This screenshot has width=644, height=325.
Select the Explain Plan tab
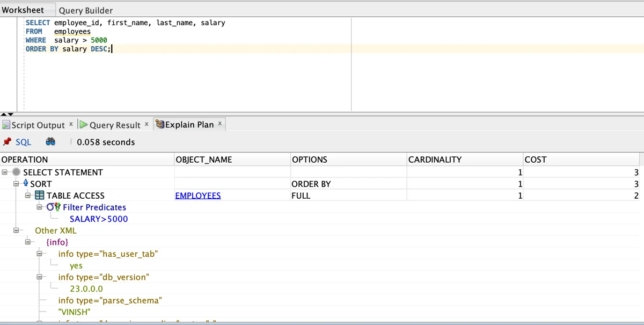click(x=189, y=125)
